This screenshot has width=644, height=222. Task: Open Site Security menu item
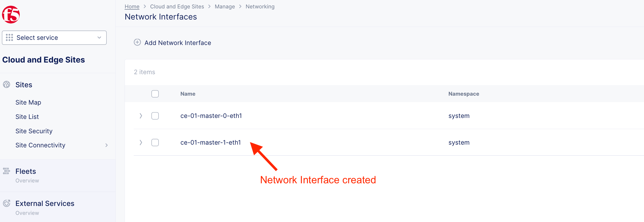[34, 131]
